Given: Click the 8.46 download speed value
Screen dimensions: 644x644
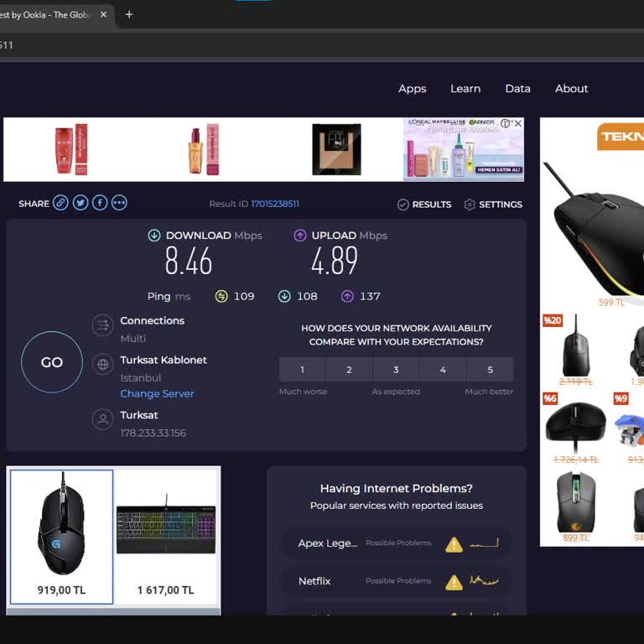Looking at the screenshot, I should [189, 261].
